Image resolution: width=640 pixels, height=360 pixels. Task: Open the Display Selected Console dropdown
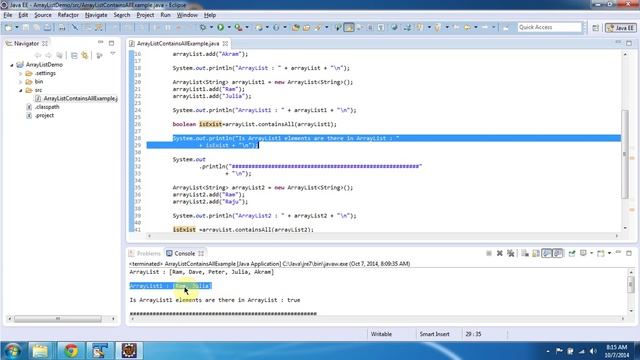pos(591,253)
